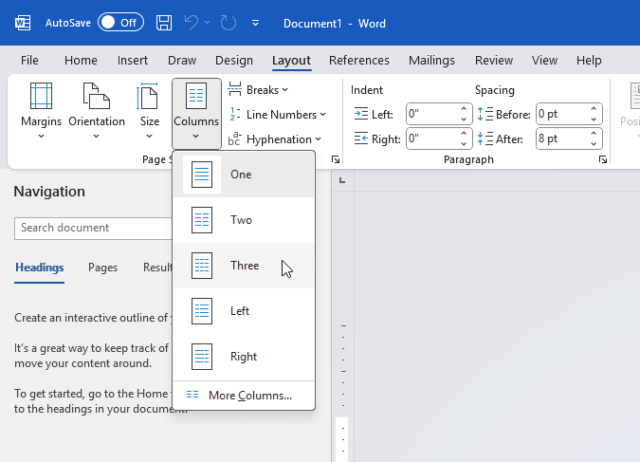Click the Spacing Before input field
The width and height of the screenshot is (640, 462).
tap(562, 114)
